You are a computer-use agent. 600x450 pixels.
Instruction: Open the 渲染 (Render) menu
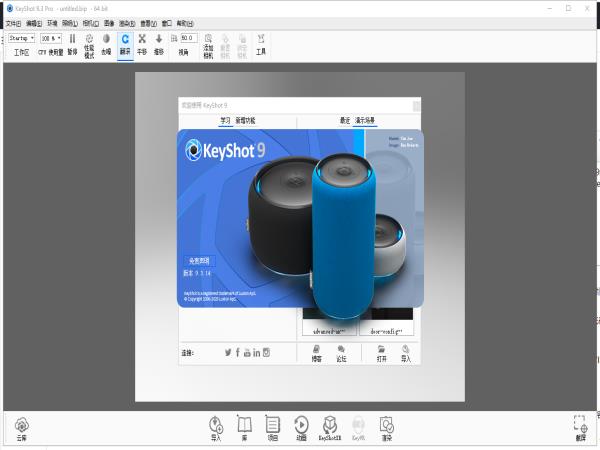point(127,24)
